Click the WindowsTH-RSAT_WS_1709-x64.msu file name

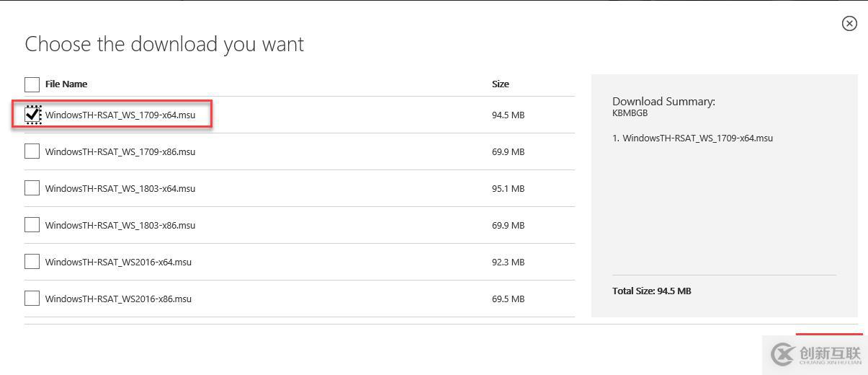[x=120, y=115]
